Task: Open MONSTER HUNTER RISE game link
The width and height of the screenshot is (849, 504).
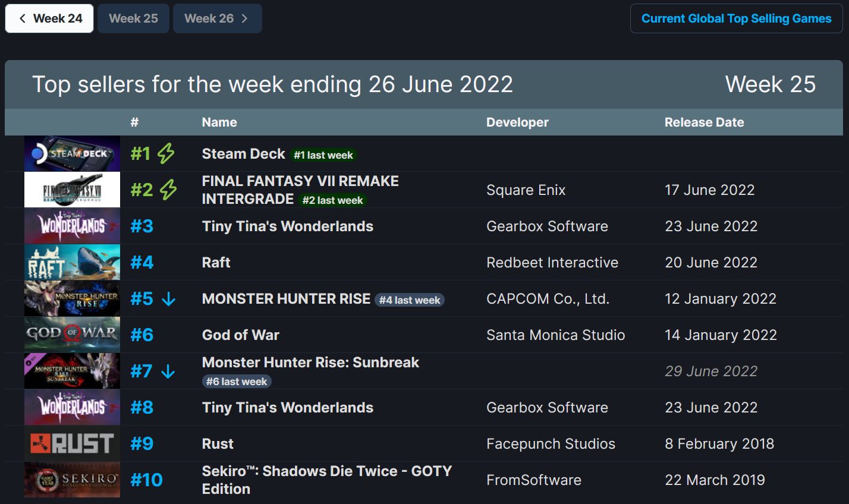Action: (286, 299)
